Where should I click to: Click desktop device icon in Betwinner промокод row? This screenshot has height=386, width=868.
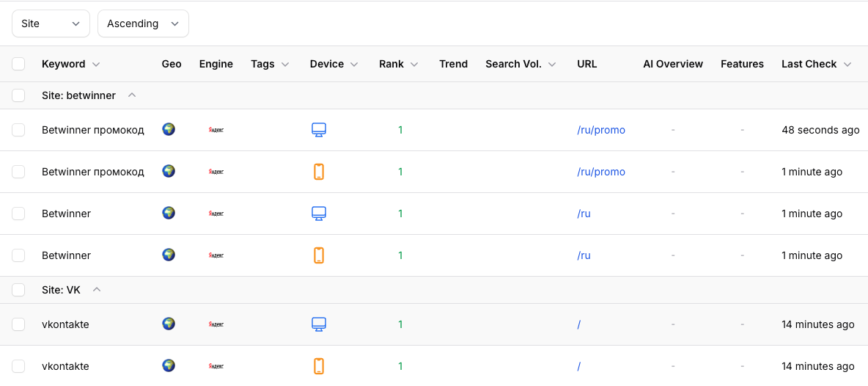pos(318,130)
